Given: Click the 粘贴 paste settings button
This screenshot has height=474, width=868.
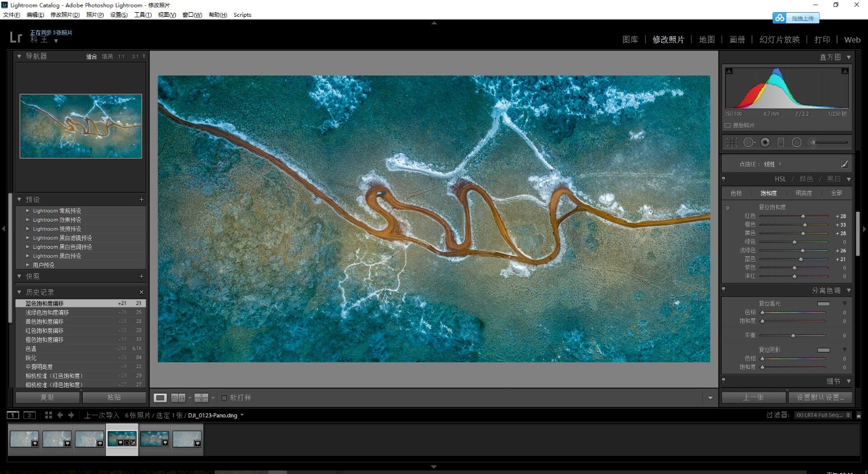Looking at the screenshot, I should pos(114,398).
